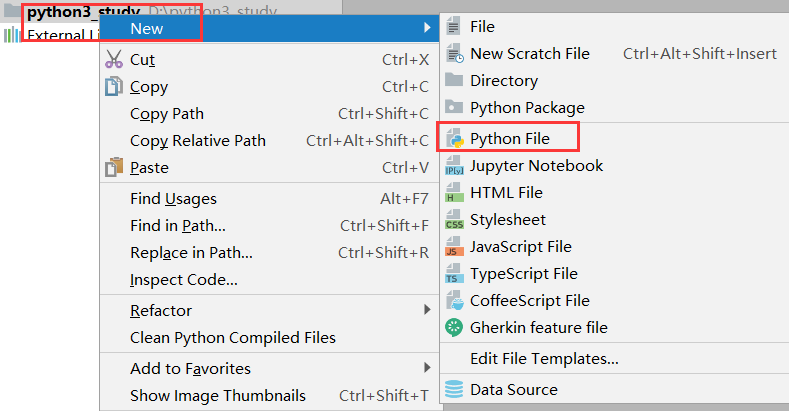Click the Stylesheet CSS icon

point(455,220)
